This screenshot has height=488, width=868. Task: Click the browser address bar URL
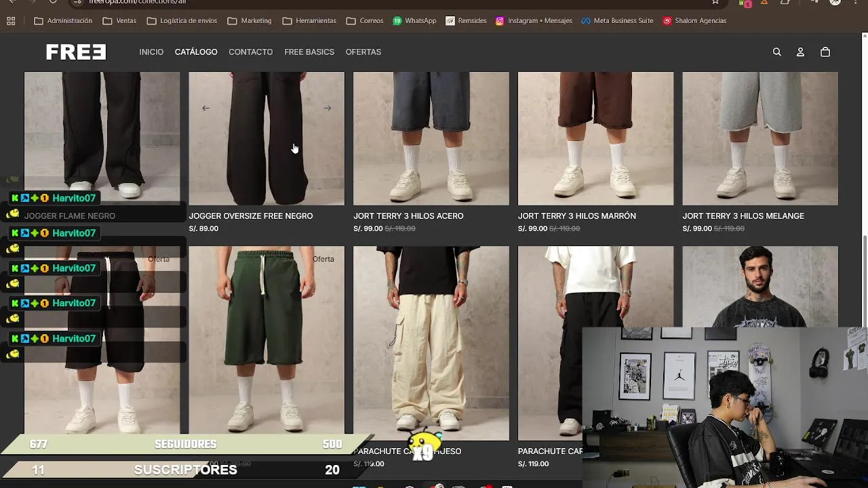coord(137,2)
